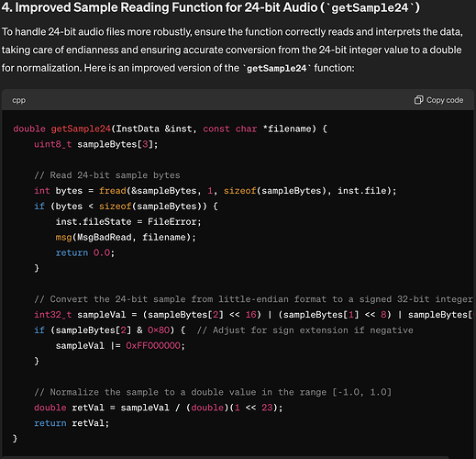Click the comment '// Read 24-bit sample bytes'
This screenshot has width=476, height=459.
pyautogui.click(x=107, y=175)
